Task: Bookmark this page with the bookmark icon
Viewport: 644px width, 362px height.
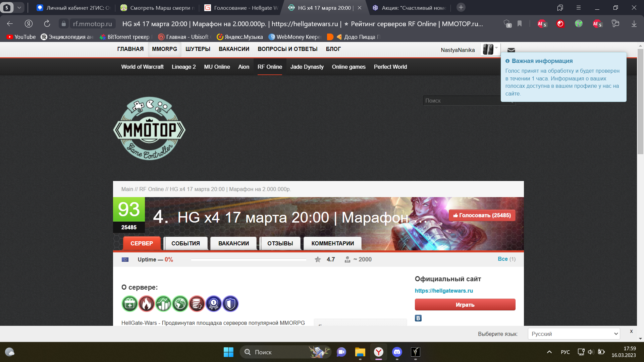Action: tap(520, 23)
